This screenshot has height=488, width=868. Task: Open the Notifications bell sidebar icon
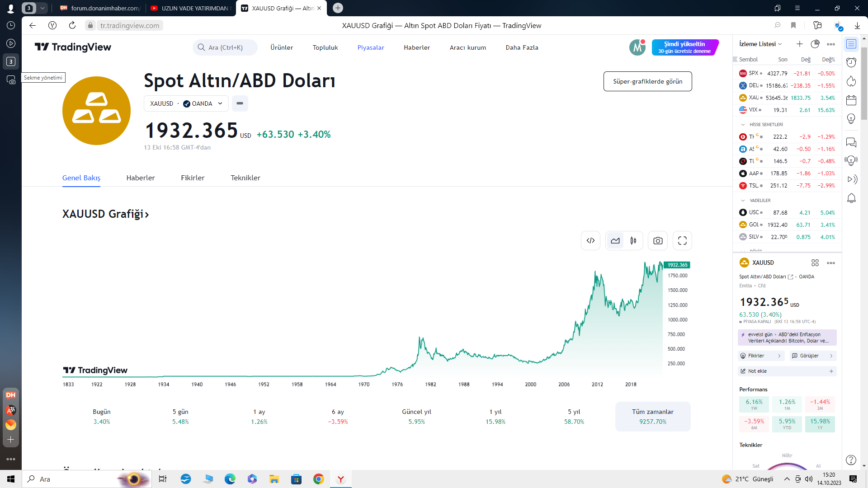coord(851,198)
